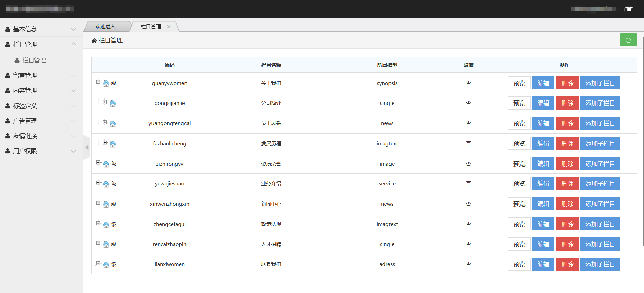Click house icon in rencaizhaopin row
This screenshot has height=293, width=644.
(106, 244)
